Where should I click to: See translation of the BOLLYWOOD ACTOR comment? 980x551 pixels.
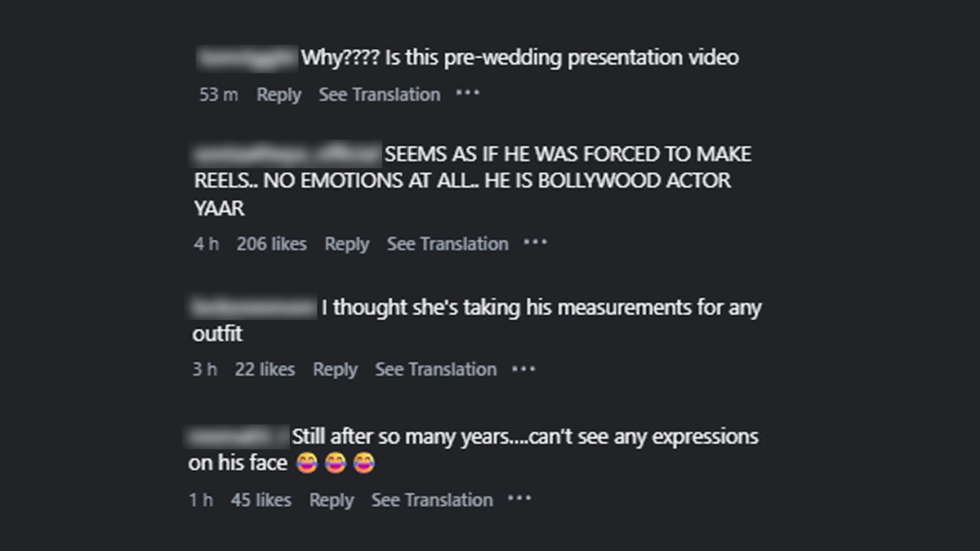[x=448, y=244]
